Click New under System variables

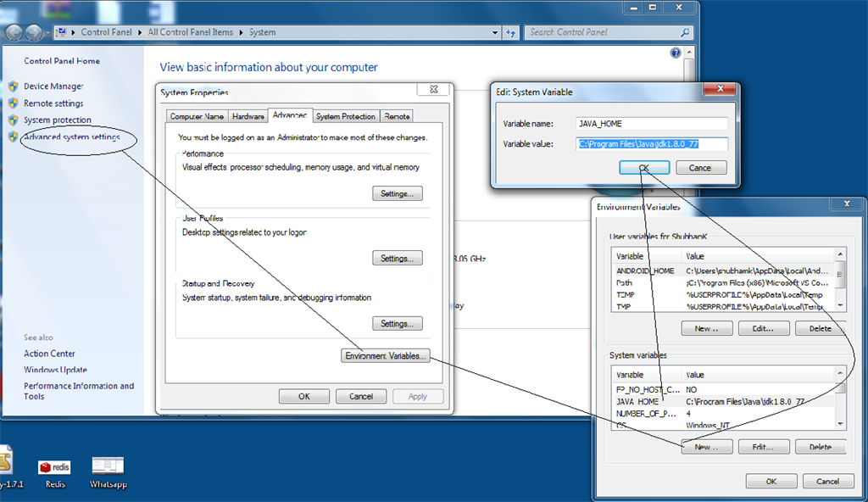pyautogui.click(x=707, y=447)
